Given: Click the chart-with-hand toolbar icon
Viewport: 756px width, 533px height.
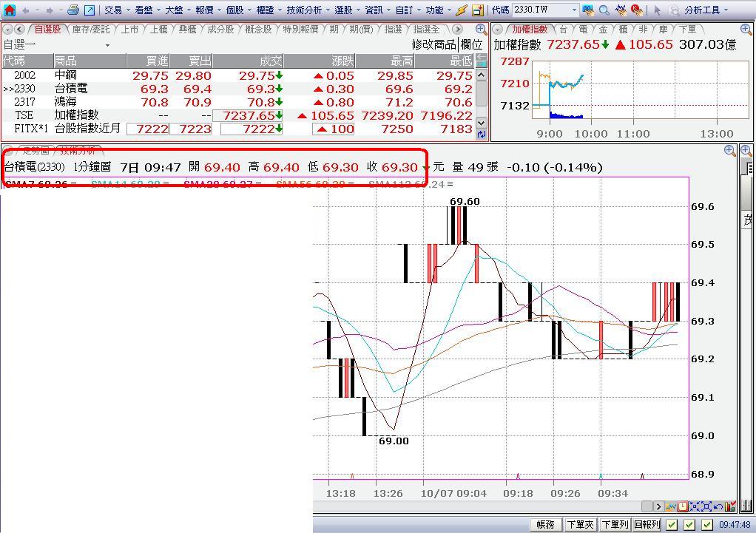Looking at the screenshot, I should pyautogui.click(x=621, y=10).
